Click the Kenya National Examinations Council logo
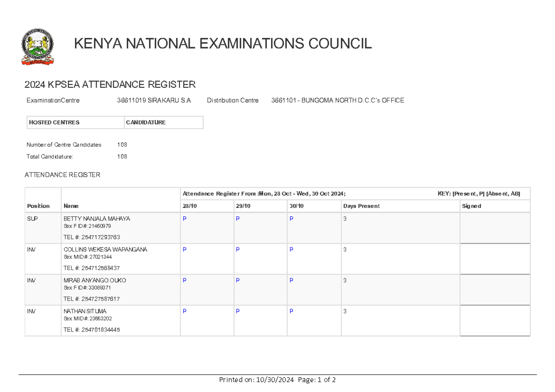Screen dimensions: 555x392 (37, 46)
